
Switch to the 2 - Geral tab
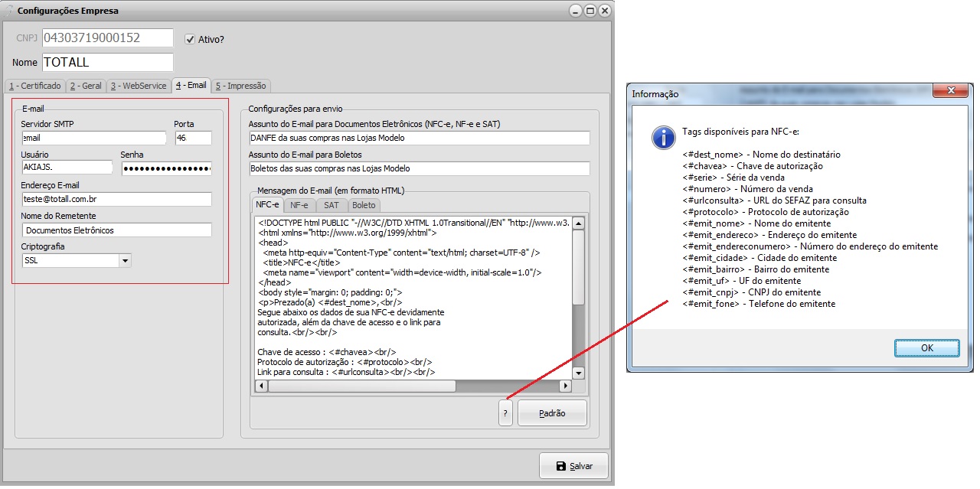coord(86,86)
